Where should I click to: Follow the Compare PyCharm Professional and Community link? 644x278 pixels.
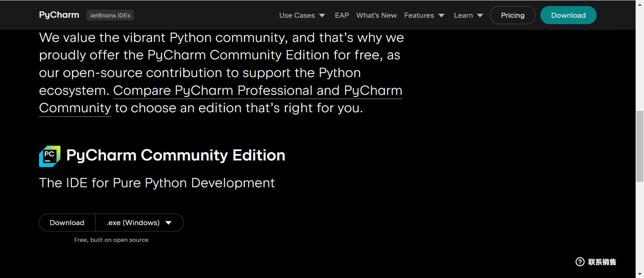[258, 91]
